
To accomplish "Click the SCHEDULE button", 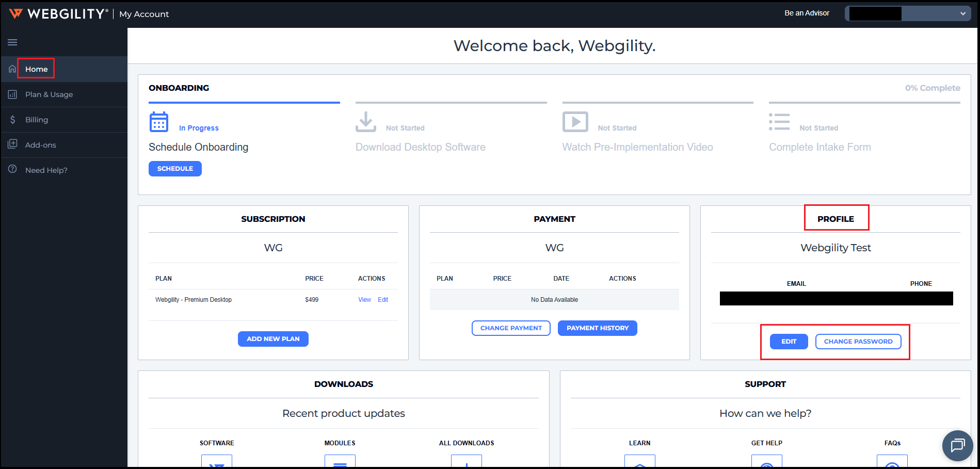I will point(175,169).
